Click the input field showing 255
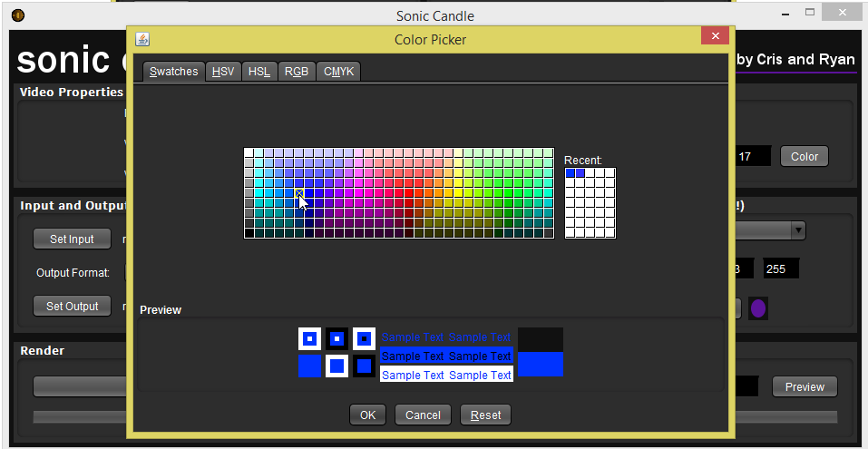This screenshot has width=868, height=449. point(780,268)
